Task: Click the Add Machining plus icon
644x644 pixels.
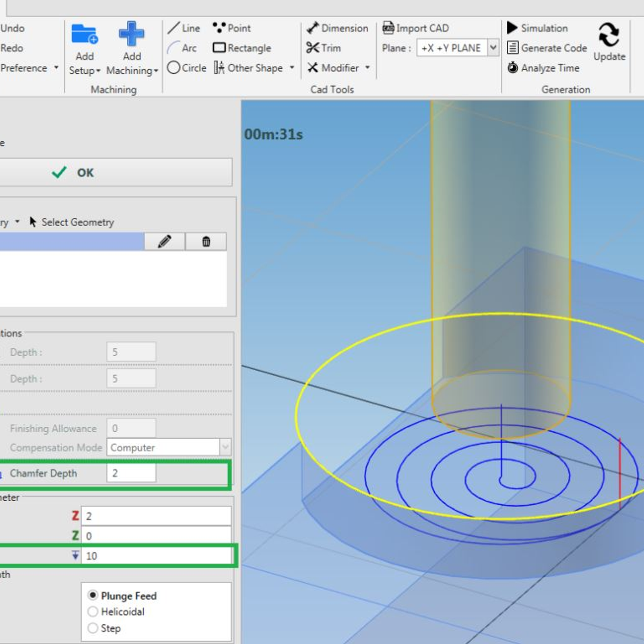Action: click(132, 33)
